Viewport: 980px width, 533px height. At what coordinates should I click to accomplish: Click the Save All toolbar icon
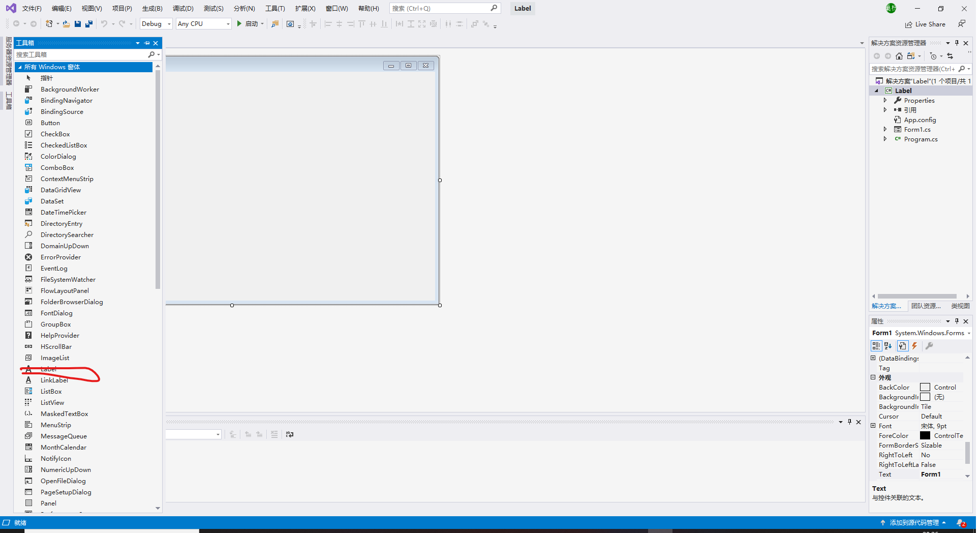point(89,23)
